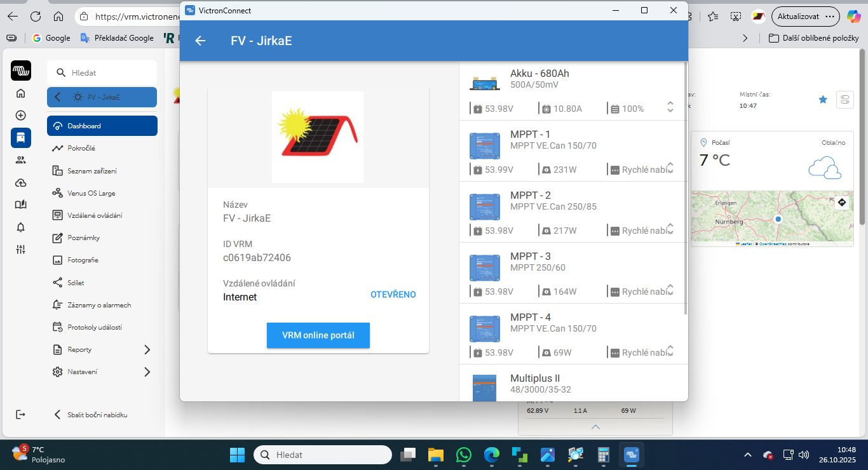Show hidden system tray icons
Screen dimensions: 868x470
[x=748, y=455]
